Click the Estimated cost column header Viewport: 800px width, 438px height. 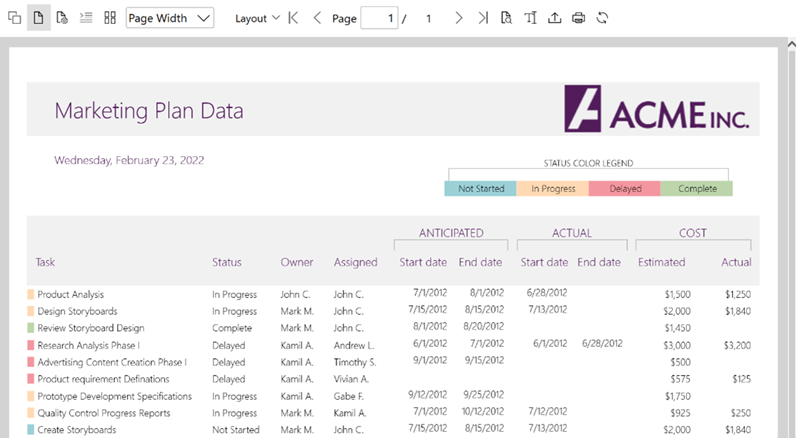point(661,262)
